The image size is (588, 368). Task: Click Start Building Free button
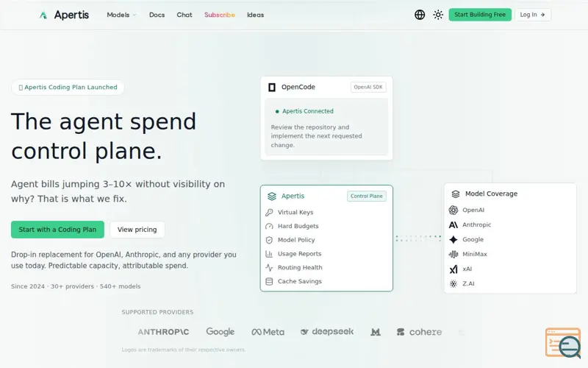coord(480,15)
